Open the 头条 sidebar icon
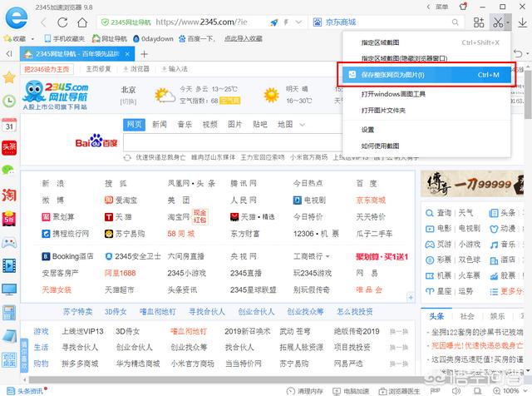This screenshot has width=532, height=396. click(9, 147)
